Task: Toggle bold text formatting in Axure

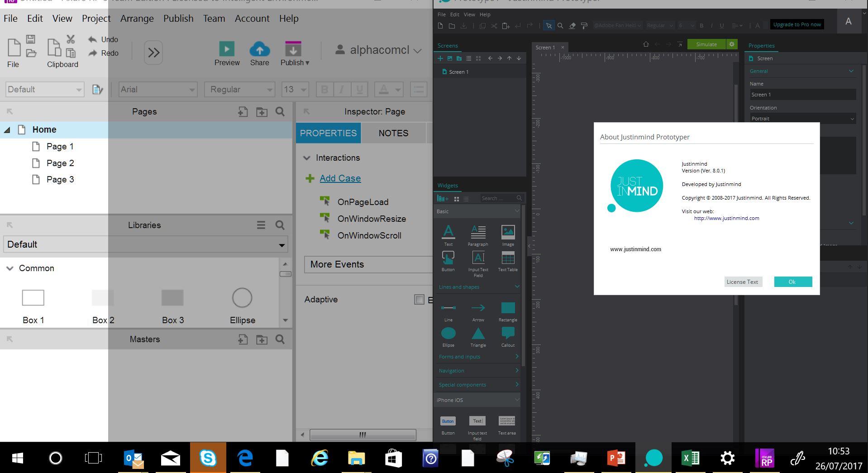Action: coord(324,90)
